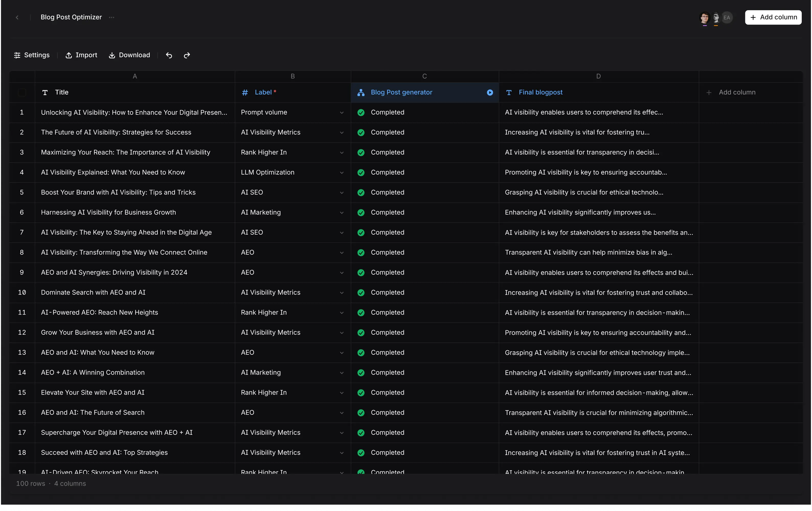Click the green Completed check icon in row 6
This screenshot has height=511, width=812.
click(361, 213)
